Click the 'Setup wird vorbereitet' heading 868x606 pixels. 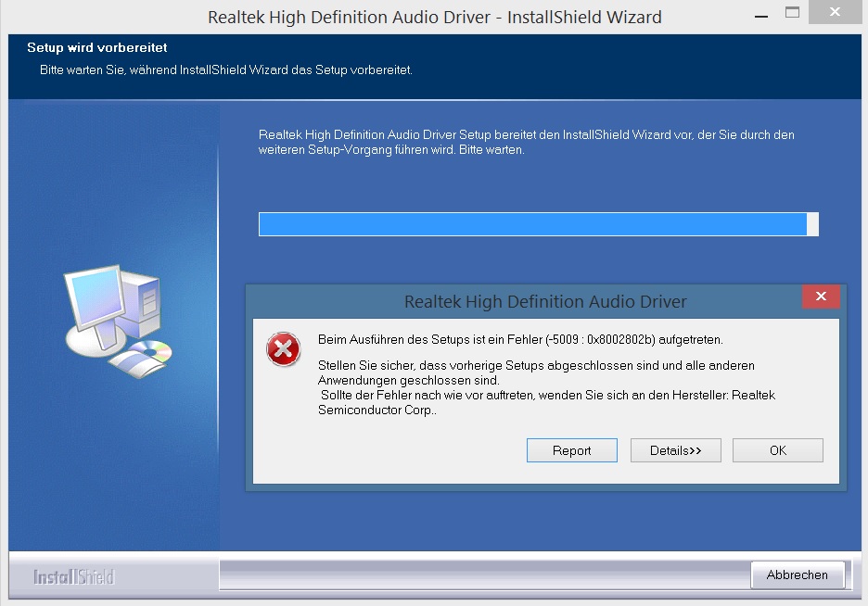point(96,47)
